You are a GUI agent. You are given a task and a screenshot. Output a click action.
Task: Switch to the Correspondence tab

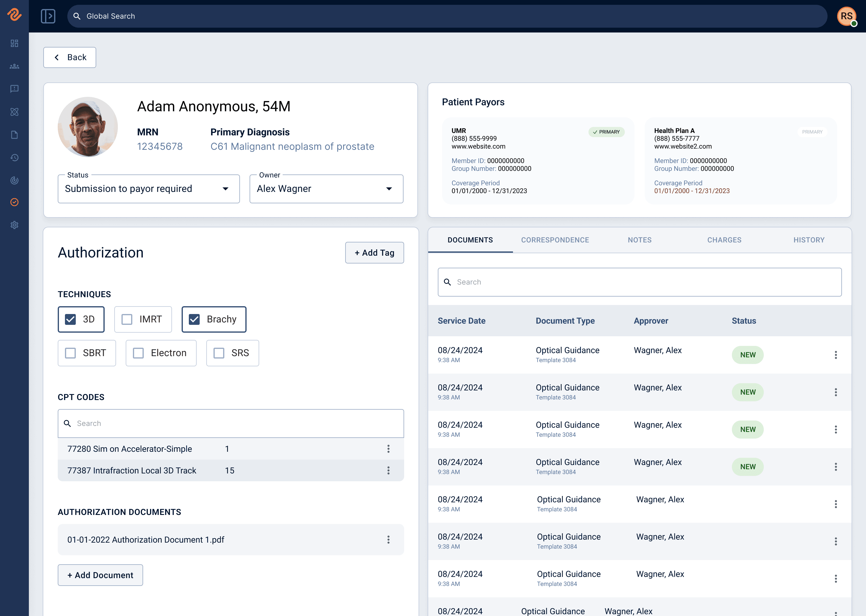555,240
